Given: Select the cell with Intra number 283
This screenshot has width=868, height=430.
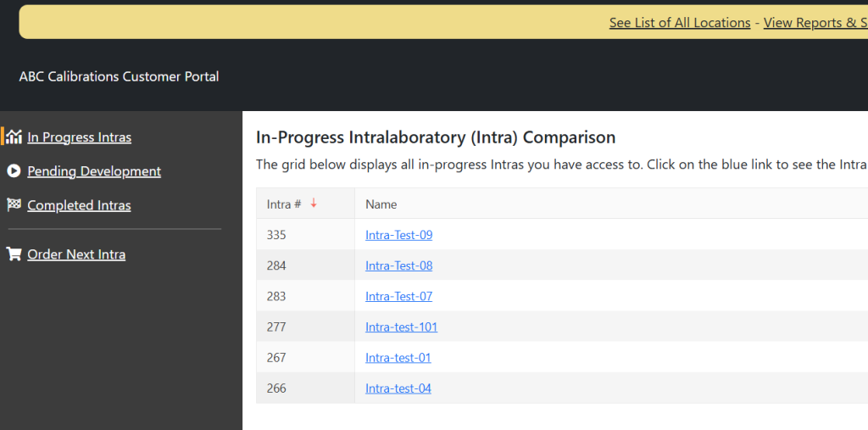Looking at the screenshot, I should tap(305, 297).
